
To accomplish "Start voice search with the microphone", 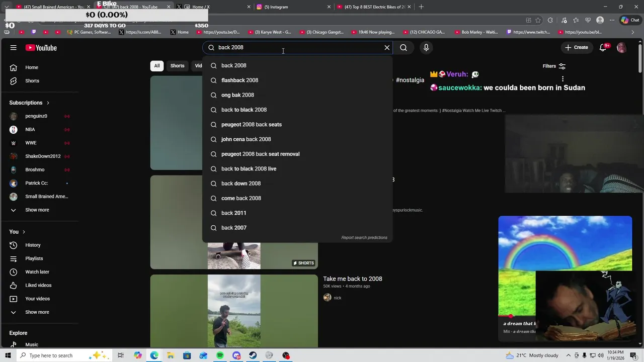I will pos(426,47).
